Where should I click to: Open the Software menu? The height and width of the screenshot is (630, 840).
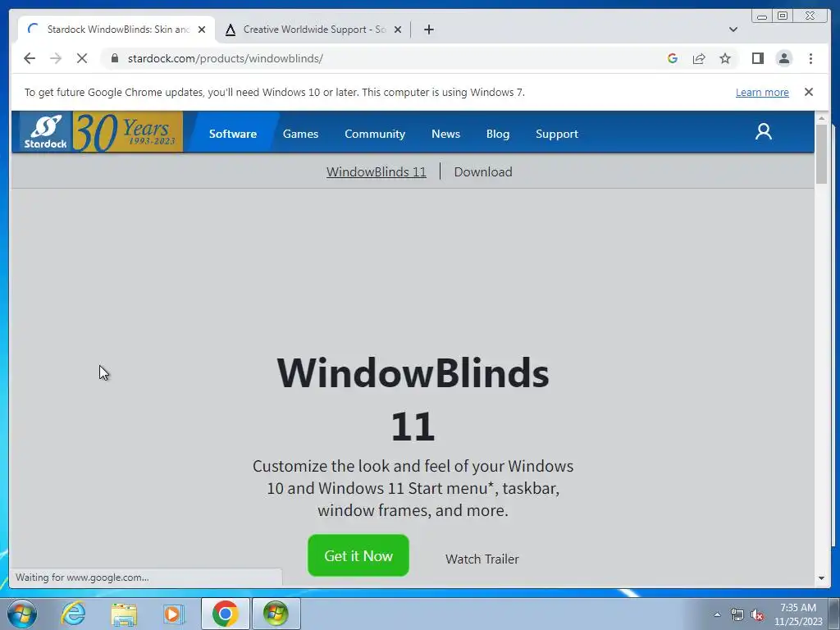point(232,134)
